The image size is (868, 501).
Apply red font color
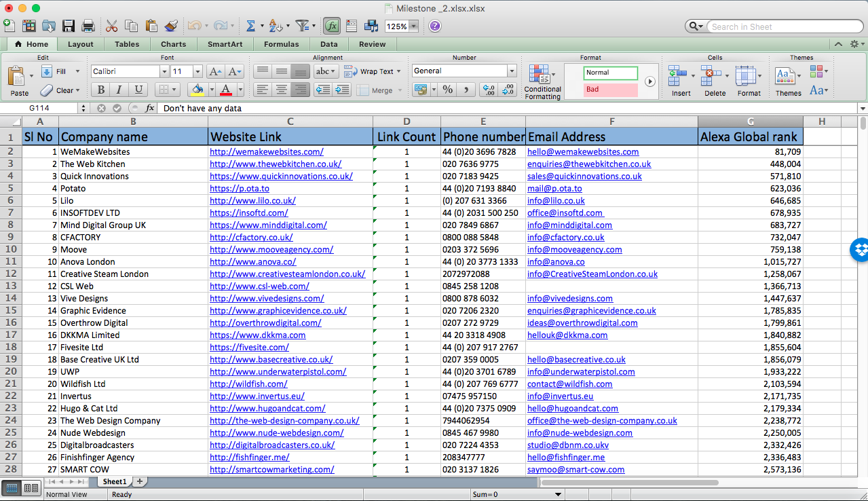tap(225, 90)
